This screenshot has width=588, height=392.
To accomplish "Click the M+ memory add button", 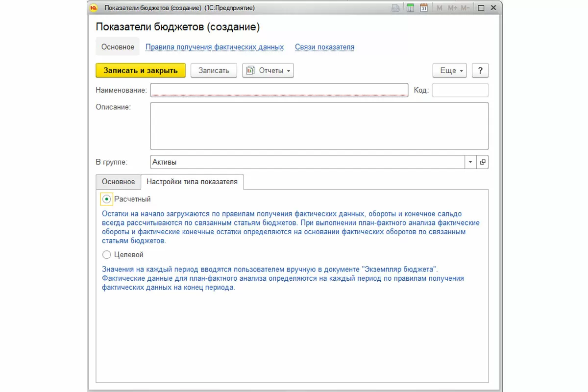I will coord(452,8).
